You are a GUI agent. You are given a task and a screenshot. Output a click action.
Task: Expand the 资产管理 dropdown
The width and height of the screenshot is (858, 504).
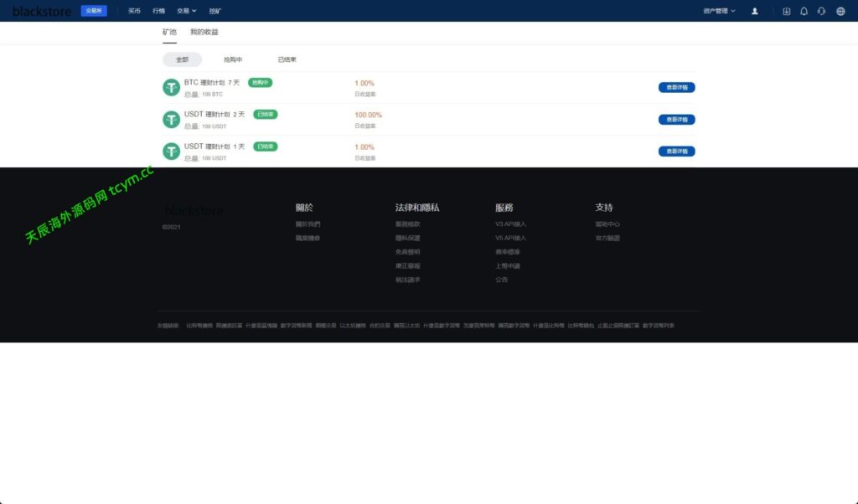pos(719,11)
